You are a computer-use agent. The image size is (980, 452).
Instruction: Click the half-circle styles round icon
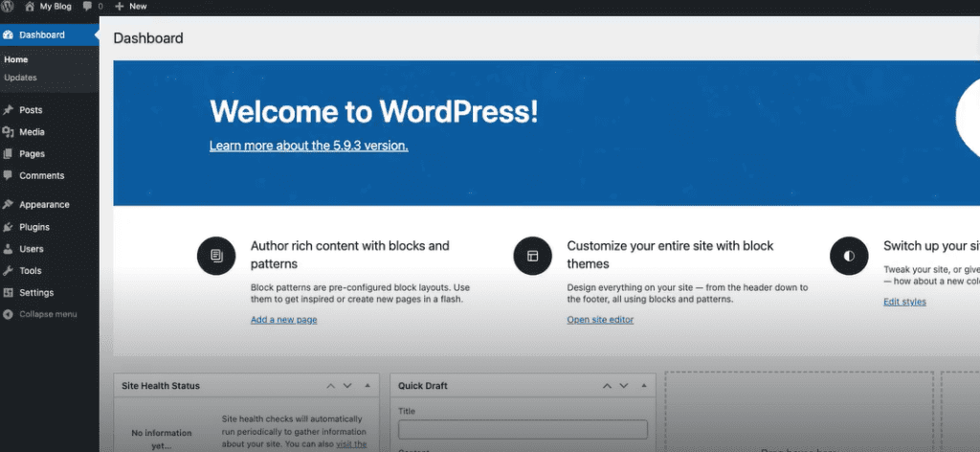[849, 256]
